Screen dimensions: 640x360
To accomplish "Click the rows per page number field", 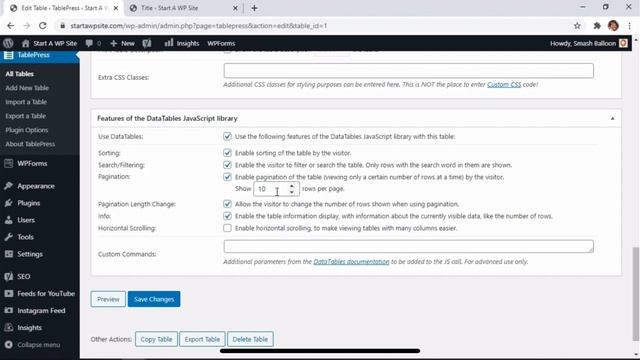I will click(x=276, y=189).
